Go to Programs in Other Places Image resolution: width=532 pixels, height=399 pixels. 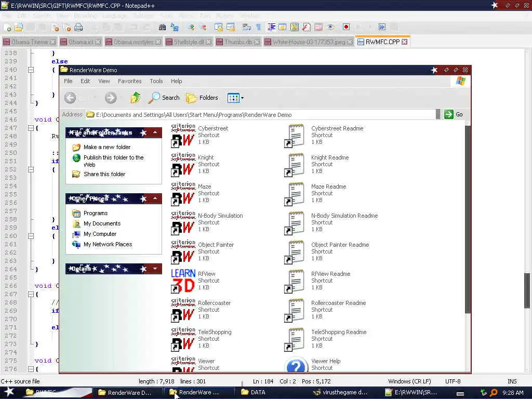click(x=96, y=213)
